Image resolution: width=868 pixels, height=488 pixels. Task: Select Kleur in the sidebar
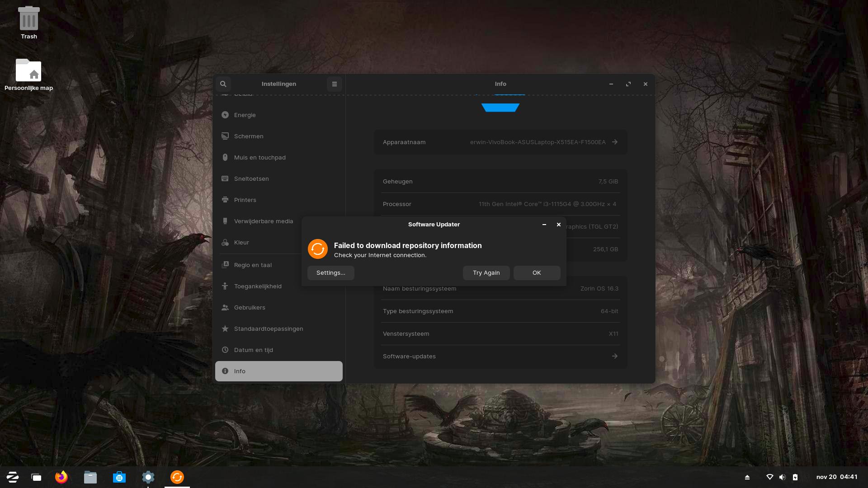click(x=258, y=243)
